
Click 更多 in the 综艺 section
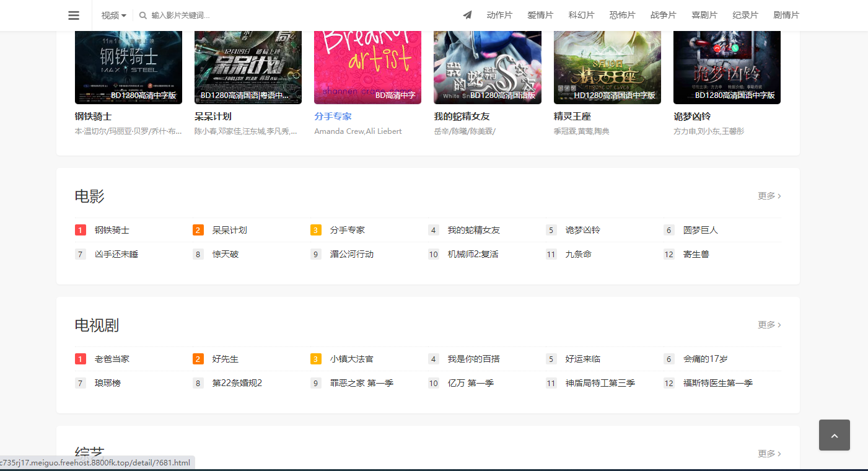[x=769, y=454]
